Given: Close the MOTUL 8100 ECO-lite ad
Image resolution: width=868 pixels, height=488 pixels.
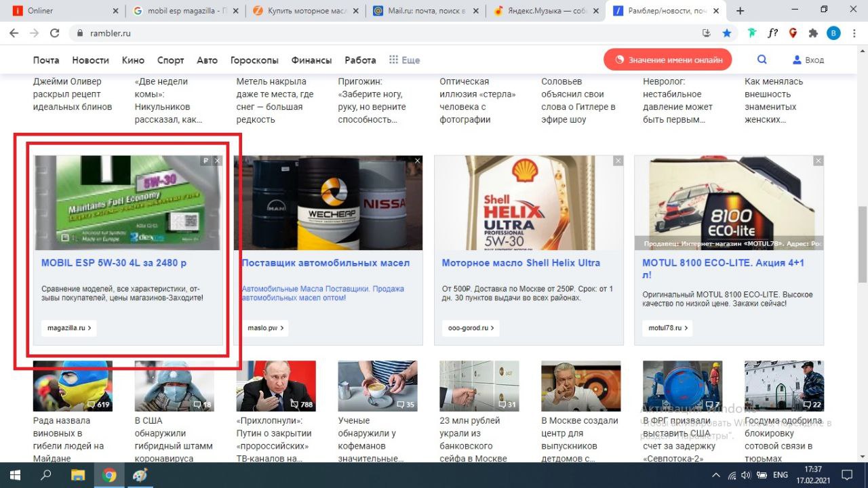Looking at the screenshot, I should 818,161.
